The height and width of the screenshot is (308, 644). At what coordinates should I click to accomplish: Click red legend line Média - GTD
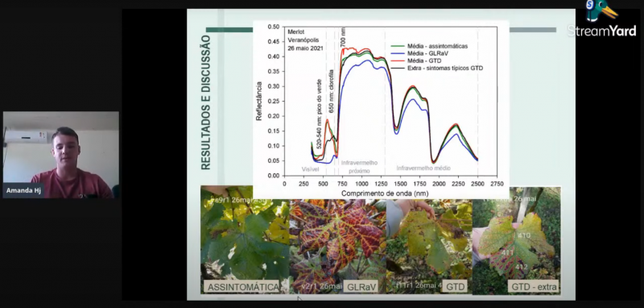click(x=420, y=60)
